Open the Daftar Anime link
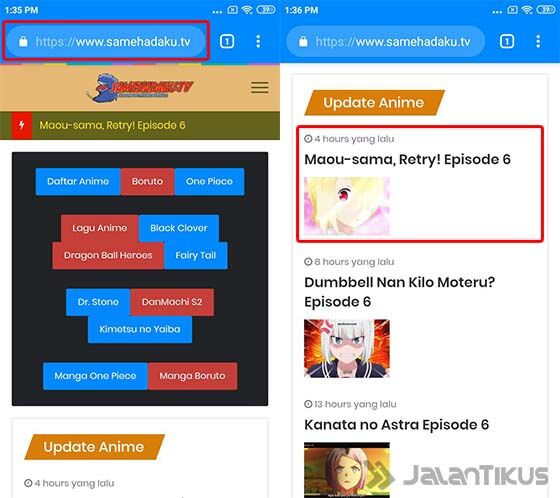Image resolution: width=560 pixels, height=498 pixels. 78,181
